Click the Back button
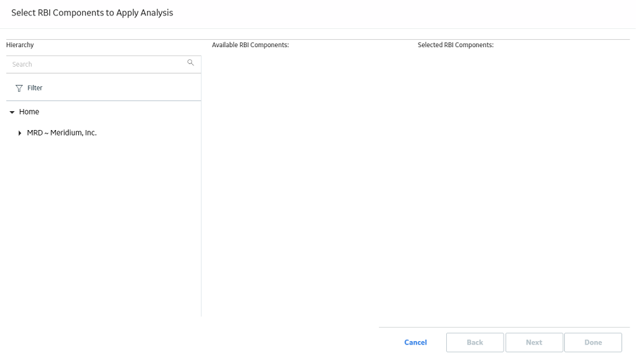Image resolution: width=637 pixels, height=364 pixels. click(x=475, y=342)
